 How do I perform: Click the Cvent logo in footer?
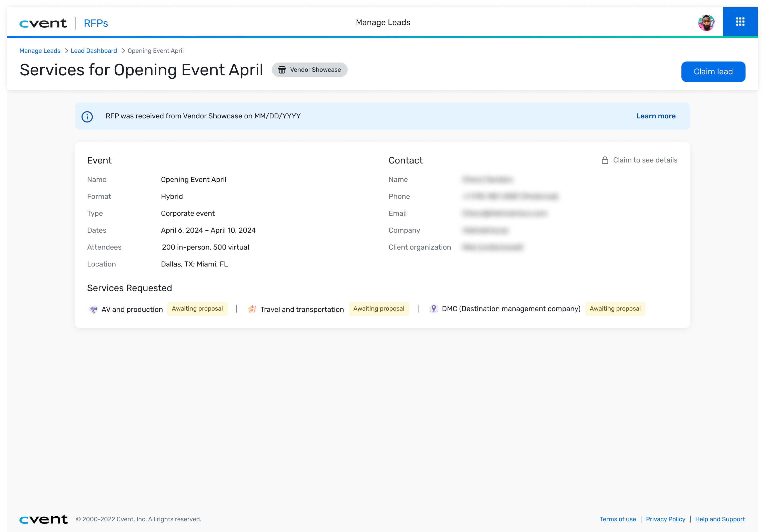tap(44, 519)
